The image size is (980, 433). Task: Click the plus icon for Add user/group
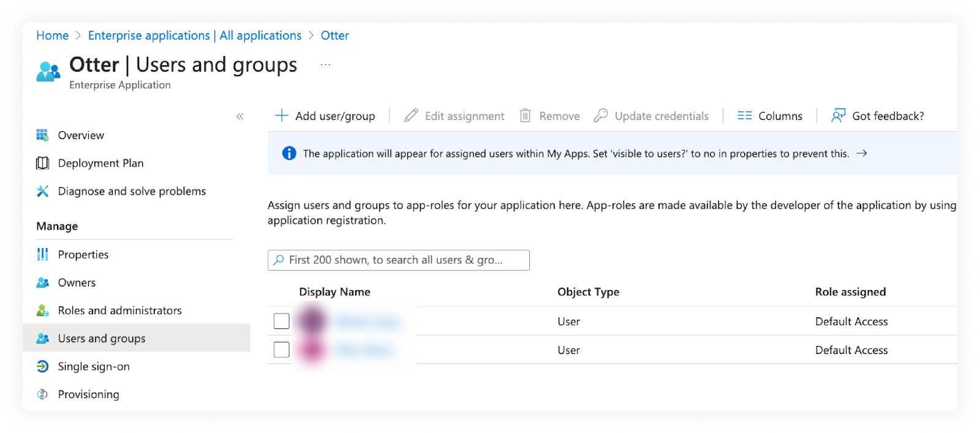click(x=282, y=115)
